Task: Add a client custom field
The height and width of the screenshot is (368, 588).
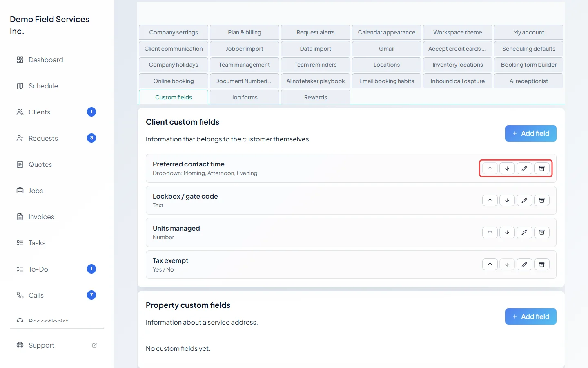Action: [x=531, y=133]
